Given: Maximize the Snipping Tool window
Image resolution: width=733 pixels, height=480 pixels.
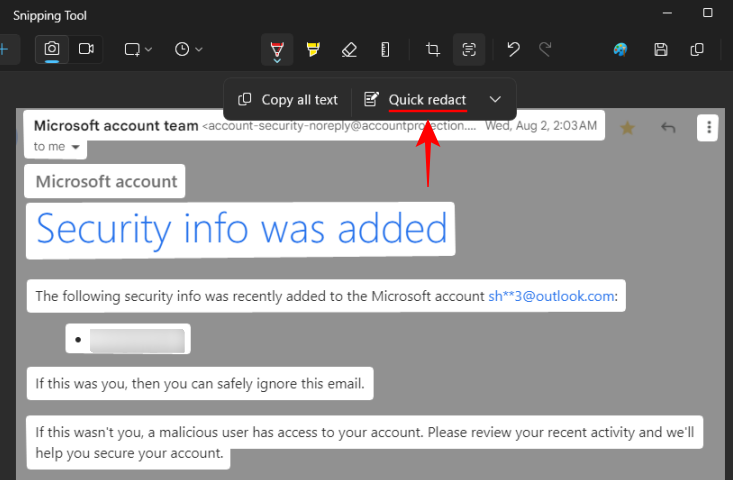Looking at the screenshot, I should [708, 13].
